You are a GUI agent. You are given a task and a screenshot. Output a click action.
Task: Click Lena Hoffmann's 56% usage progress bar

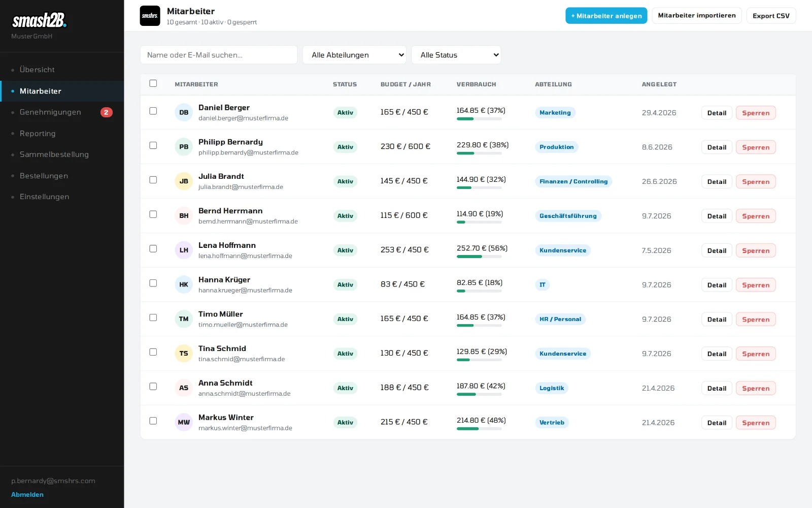coord(479,257)
